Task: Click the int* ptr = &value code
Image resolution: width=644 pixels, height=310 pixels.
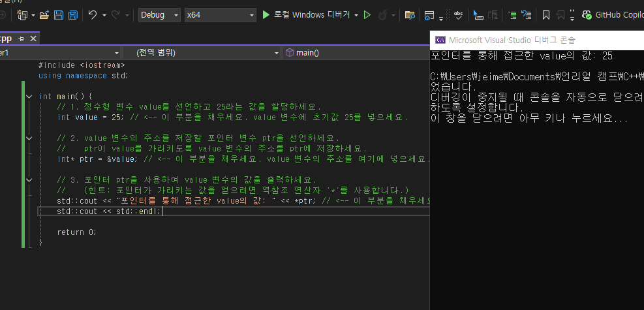Action: point(98,159)
